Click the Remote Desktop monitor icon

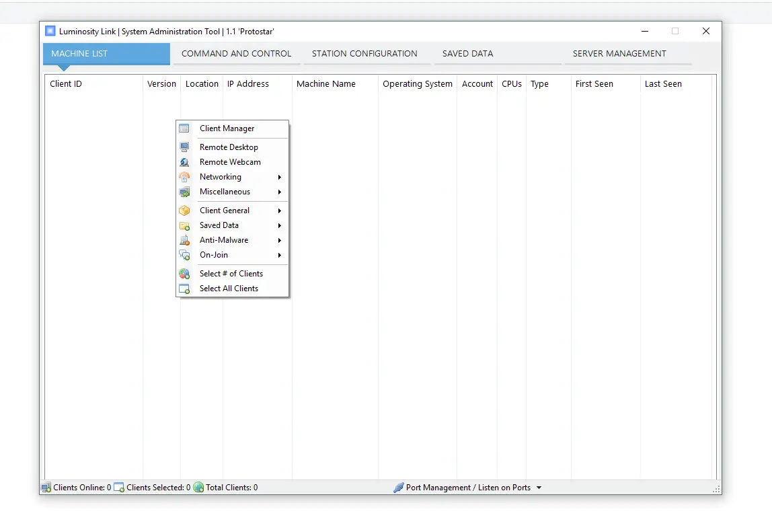pyautogui.click(x=184, y=147)
